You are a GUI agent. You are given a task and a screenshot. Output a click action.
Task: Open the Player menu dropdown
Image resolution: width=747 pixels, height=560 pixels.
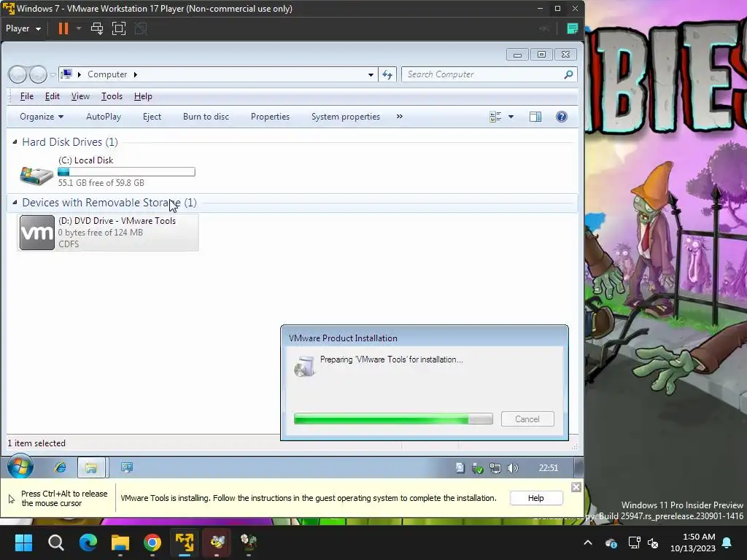click(23, 28)
